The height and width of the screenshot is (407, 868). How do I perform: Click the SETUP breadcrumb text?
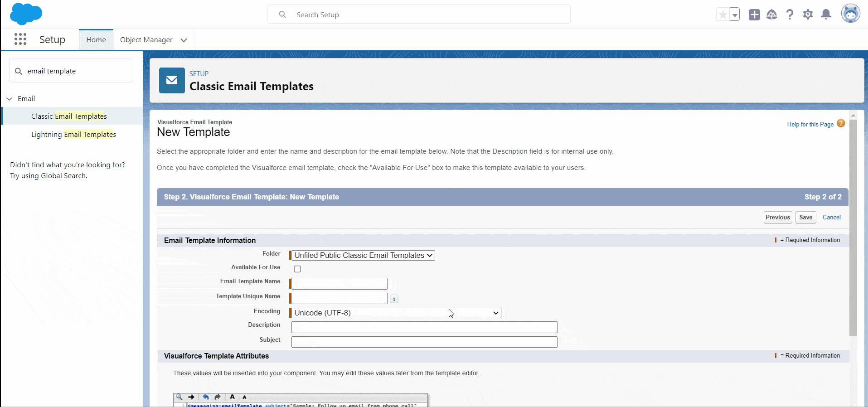pyautogui.click(x=199, y=73)
